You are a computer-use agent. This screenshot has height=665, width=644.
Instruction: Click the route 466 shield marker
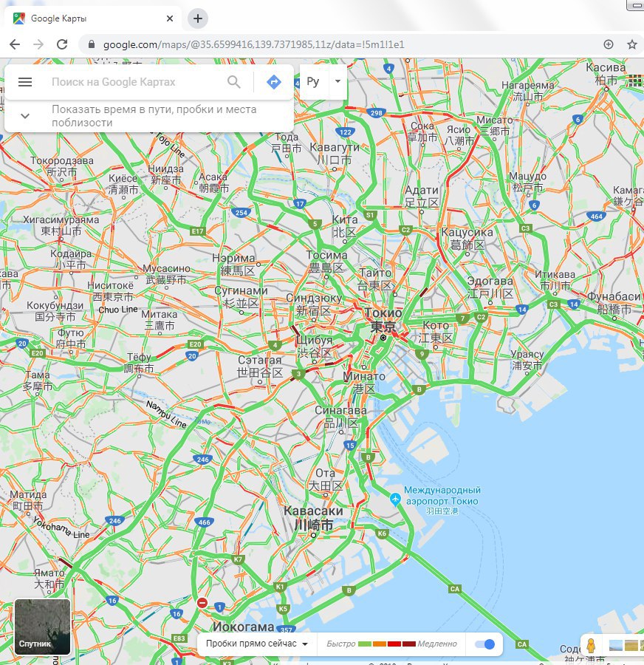tap(205, 522)
